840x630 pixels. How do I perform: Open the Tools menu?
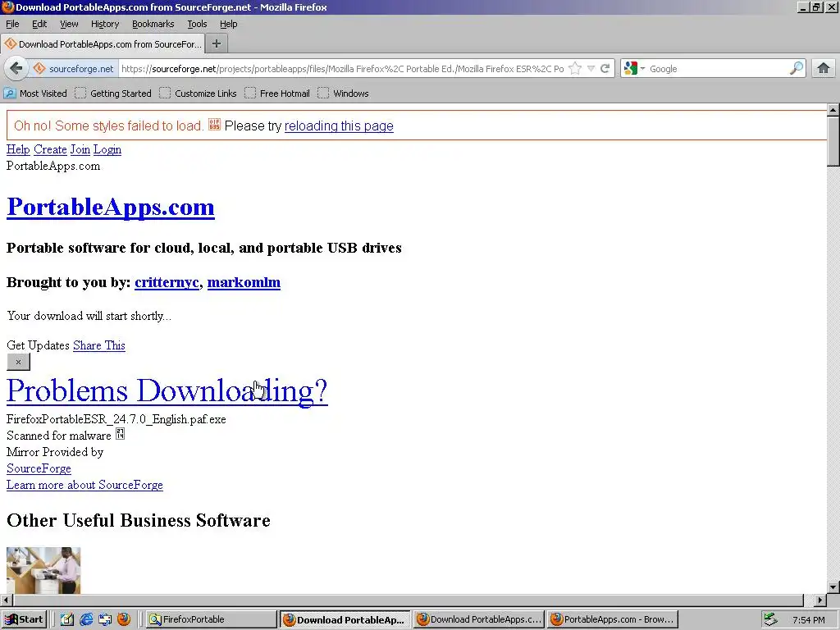coord(197,24)
